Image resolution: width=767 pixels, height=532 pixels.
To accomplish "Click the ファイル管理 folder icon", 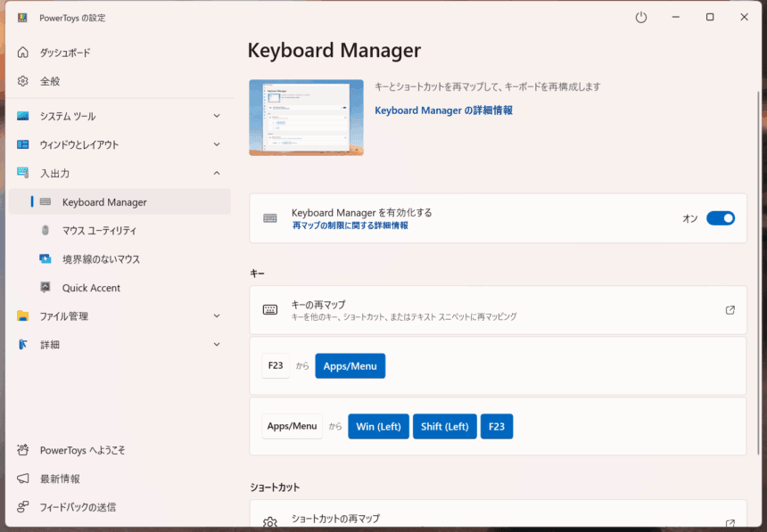I will (23, 315).
